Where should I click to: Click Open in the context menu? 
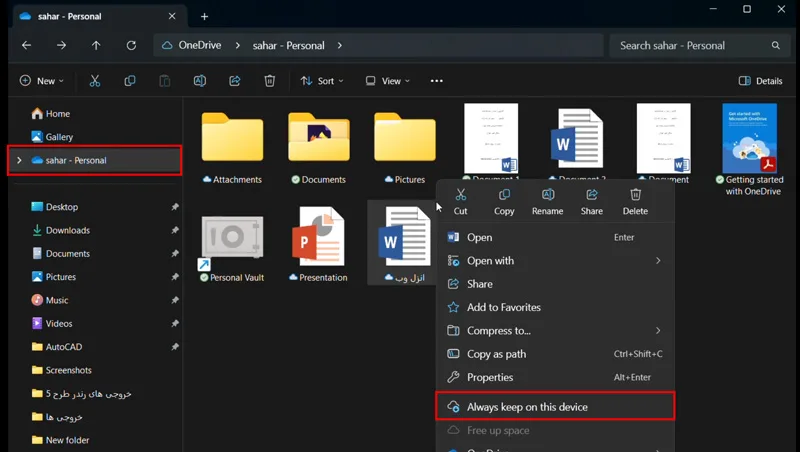555,237
